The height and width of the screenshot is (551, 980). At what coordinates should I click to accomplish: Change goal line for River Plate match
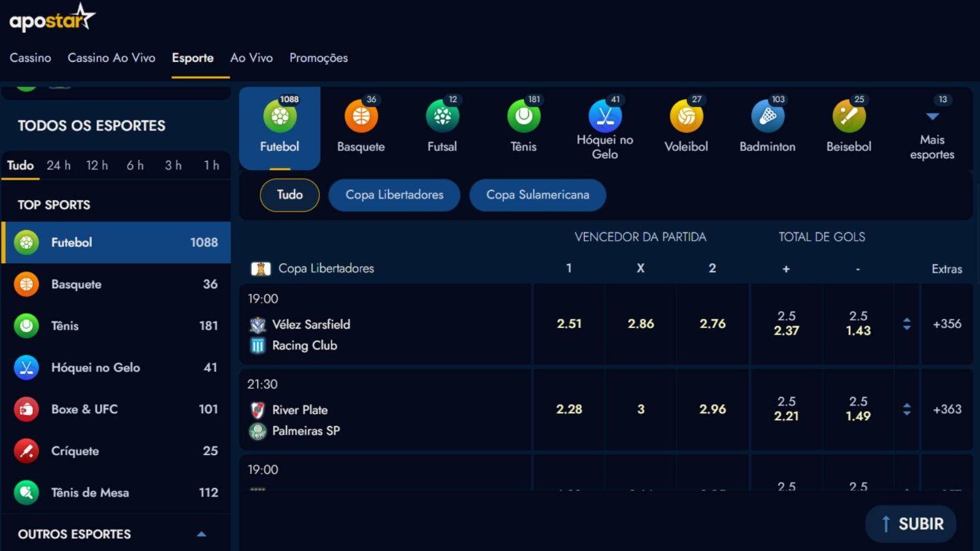(906, 410)
